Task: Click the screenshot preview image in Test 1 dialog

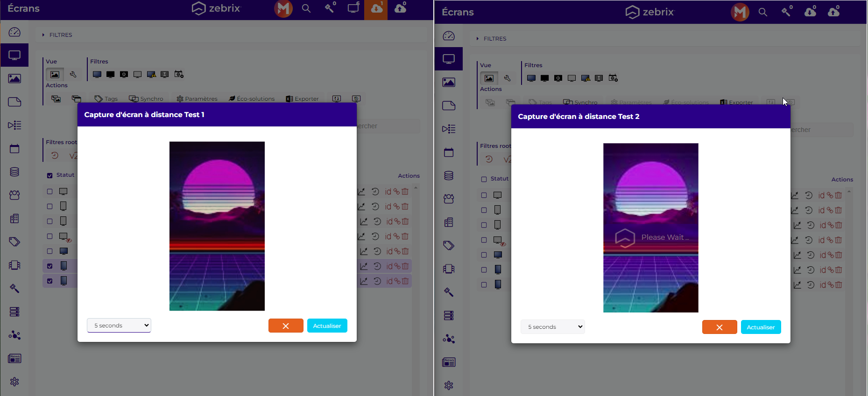Action: coord(217,226)
